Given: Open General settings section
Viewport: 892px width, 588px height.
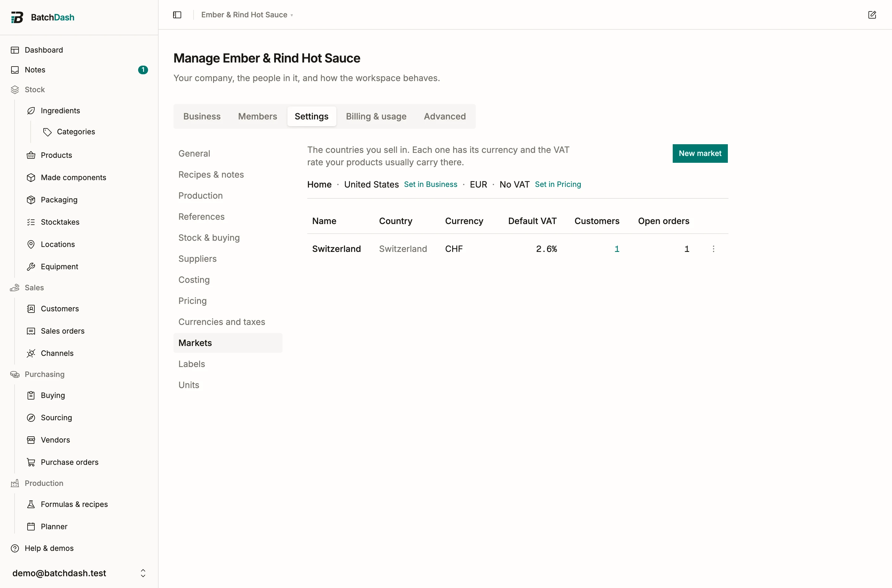Looking at the screenshot, I should coord(228,153).
